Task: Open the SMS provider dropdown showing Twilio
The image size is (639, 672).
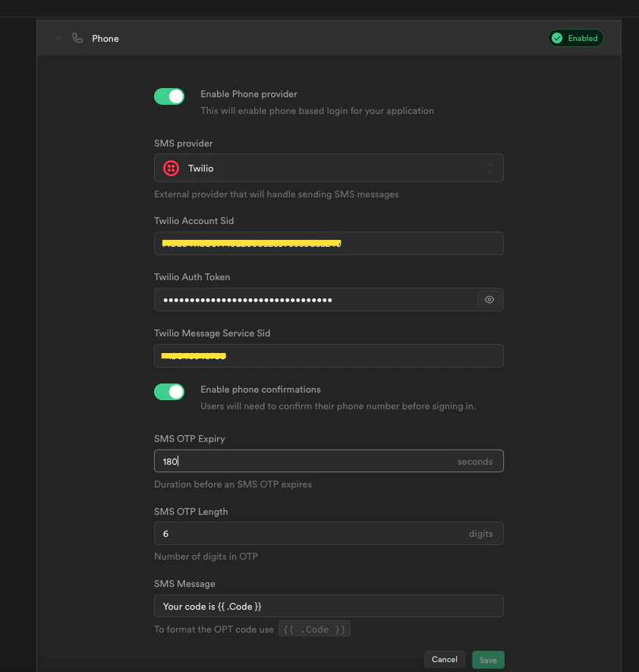Action: (x=329, y=168)
